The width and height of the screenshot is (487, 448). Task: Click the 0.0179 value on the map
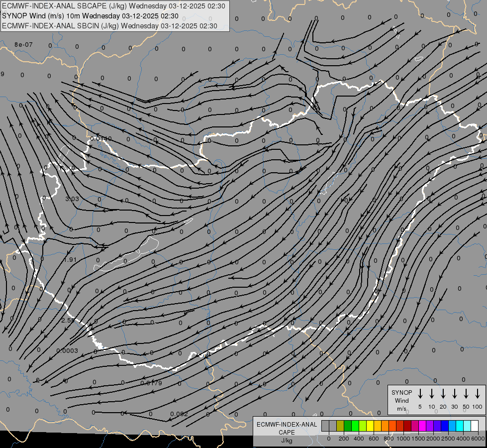tap(151, 383)
